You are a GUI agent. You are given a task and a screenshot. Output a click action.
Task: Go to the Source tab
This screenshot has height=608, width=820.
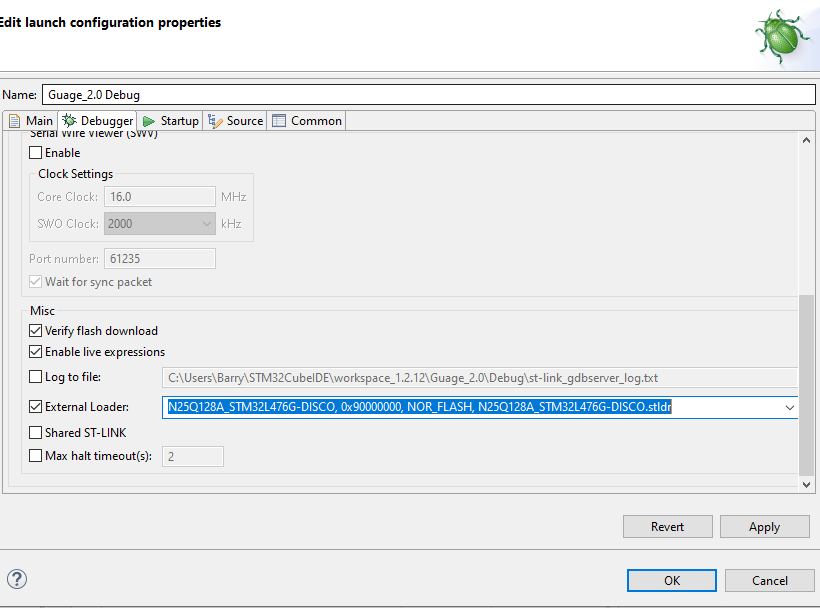(235, 121)
